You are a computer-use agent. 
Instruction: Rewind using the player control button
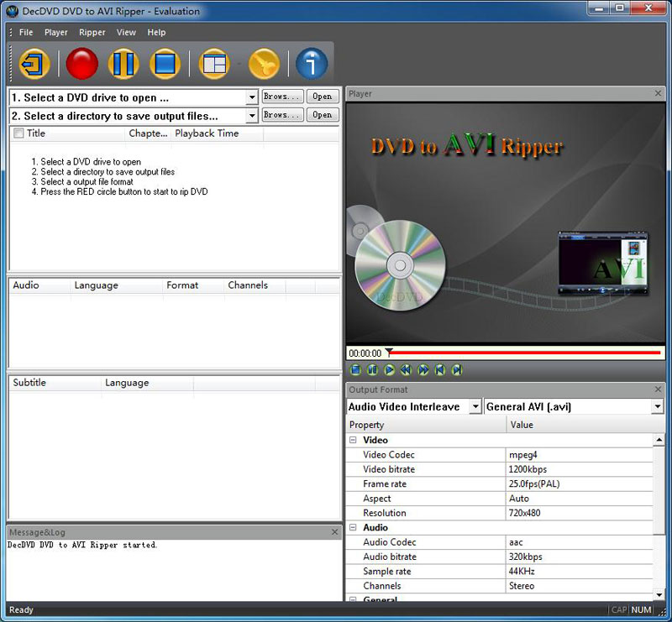pyautogui.click(x=406, y=369)
